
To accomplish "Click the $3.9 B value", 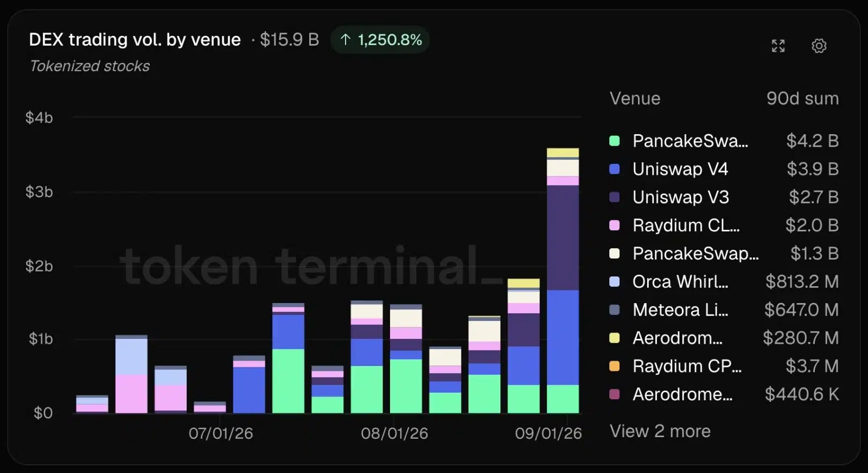I will (x=813, y=169).
